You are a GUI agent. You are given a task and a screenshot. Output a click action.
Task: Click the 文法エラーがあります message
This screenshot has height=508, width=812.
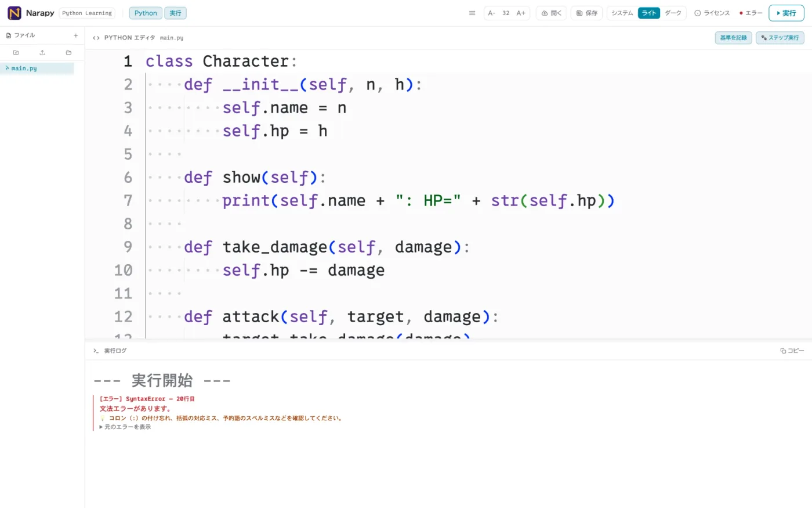135,408
